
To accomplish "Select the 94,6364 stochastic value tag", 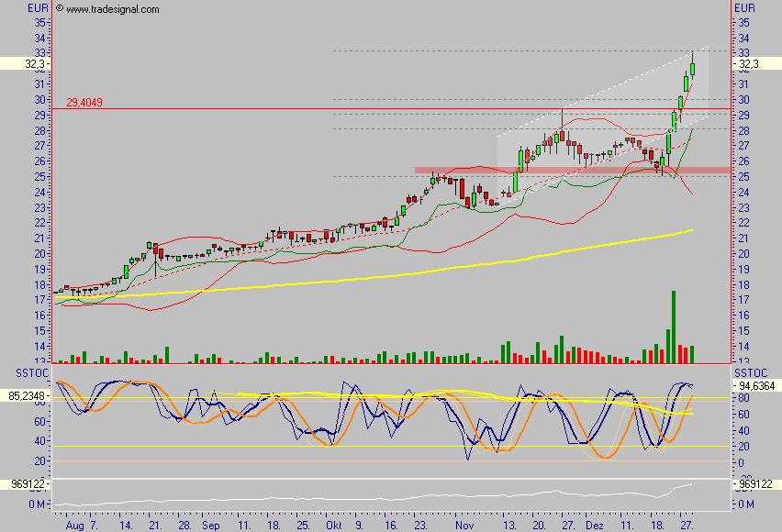I will [x=757, y=387].
